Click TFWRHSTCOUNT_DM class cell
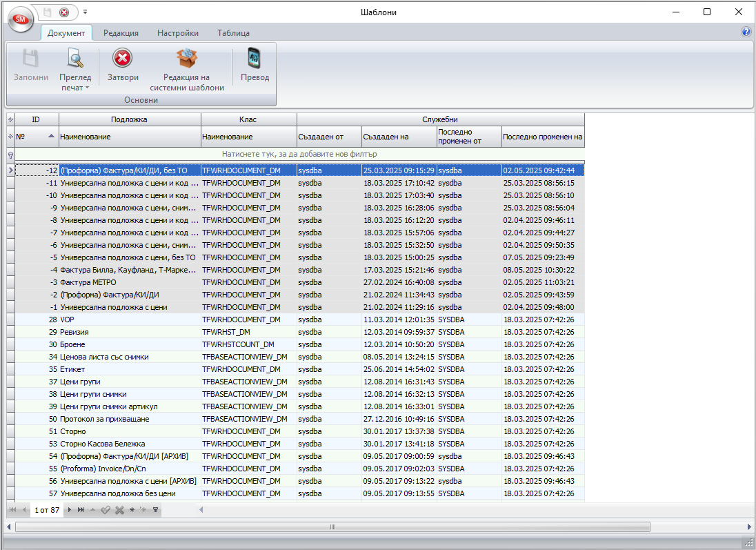The height and width of the screenshot is (550, 756). click(x=249, y=344)
